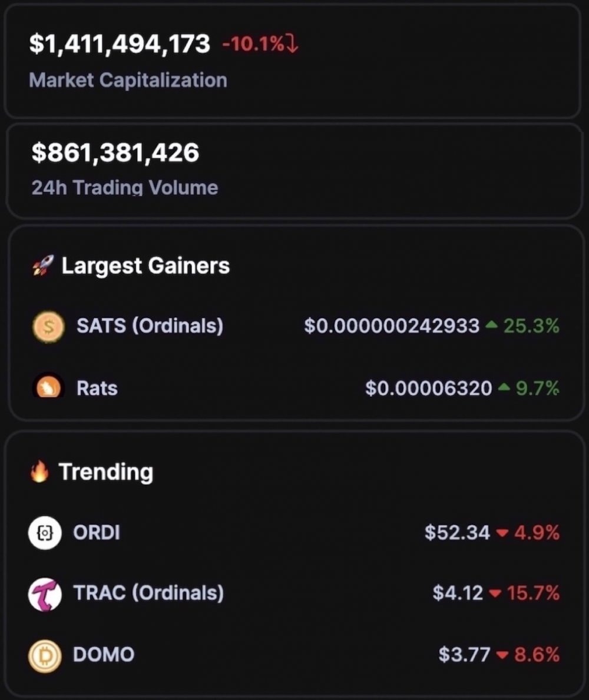Open the ORDI trending coin
589x700 pixels.
[x=97, y=533]
